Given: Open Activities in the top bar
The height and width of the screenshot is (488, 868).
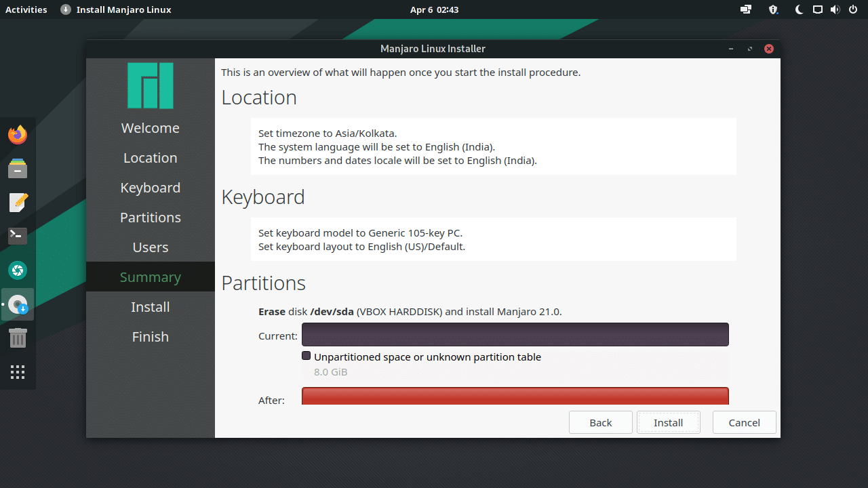Looking at the screenshot, I should pos(26,9).
